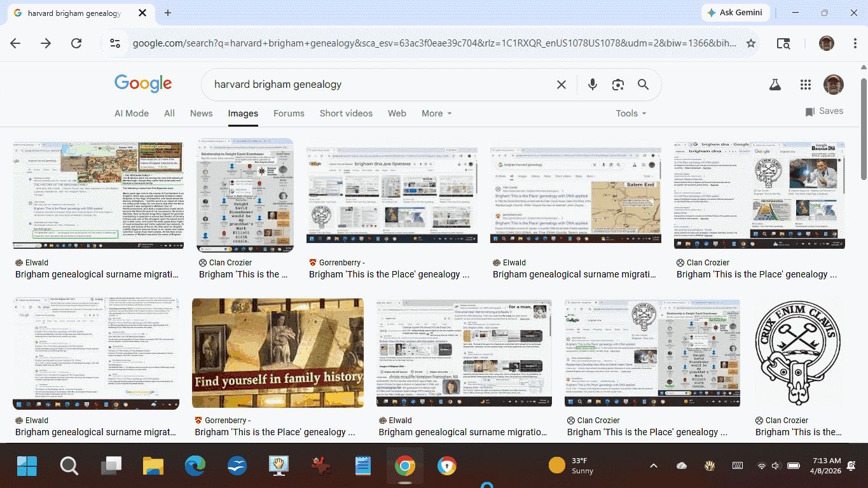Open File Explorer from the taskbar
868x488 pixels.
tap(153, 466)
